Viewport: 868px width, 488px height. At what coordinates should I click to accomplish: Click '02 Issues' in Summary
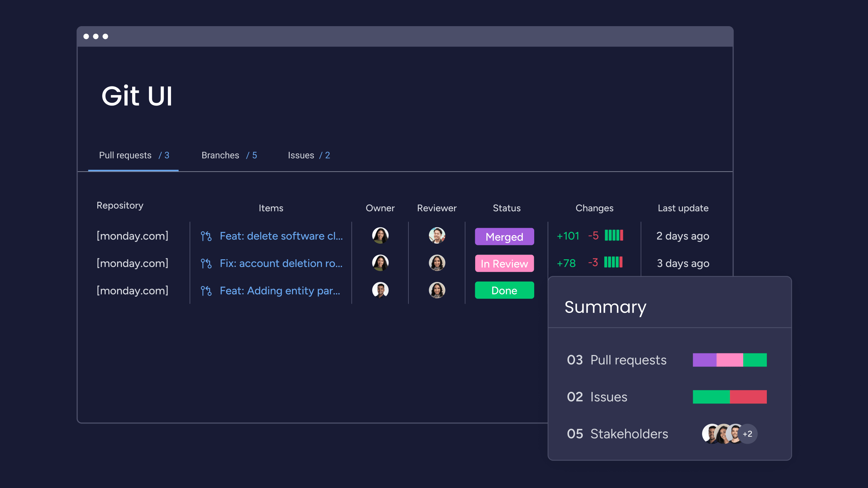(x=597, y=397)
